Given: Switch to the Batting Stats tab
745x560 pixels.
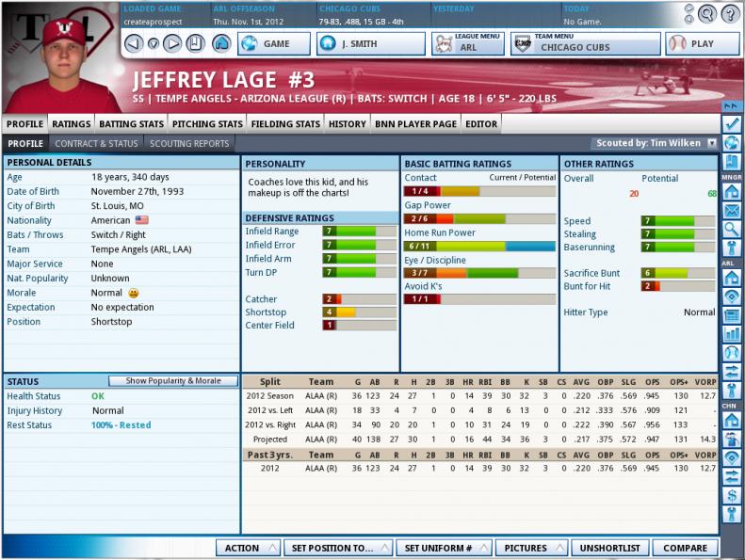Looking at the screenshot, I should (131, 123).
